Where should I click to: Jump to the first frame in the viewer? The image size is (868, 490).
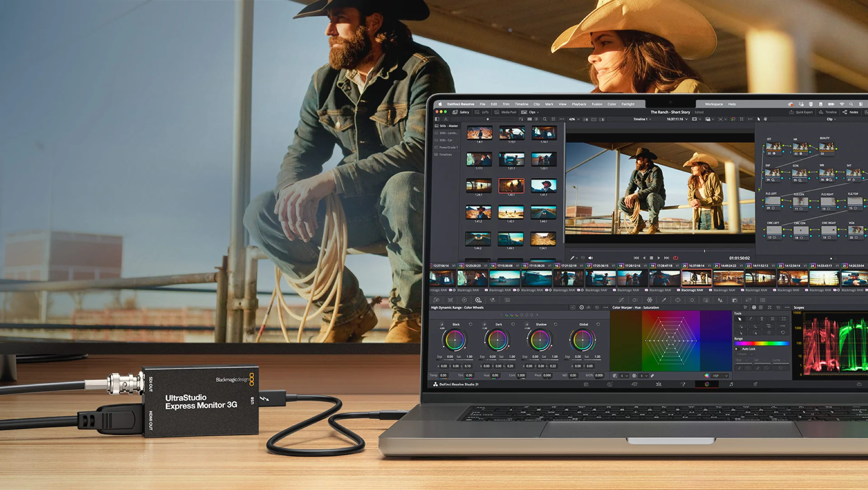tap(637, 258)
